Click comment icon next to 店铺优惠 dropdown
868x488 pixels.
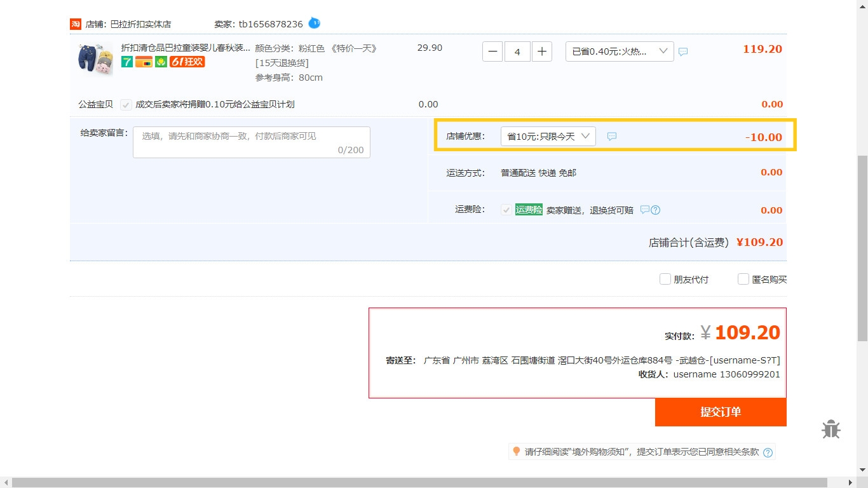click(612, 137)
